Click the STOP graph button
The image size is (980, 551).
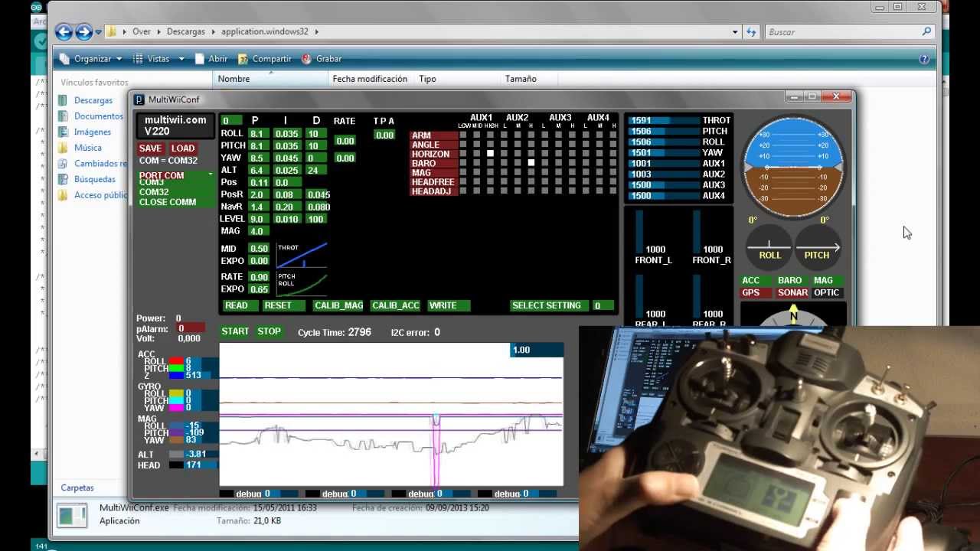pyautogui.click(x=269, y=331)
